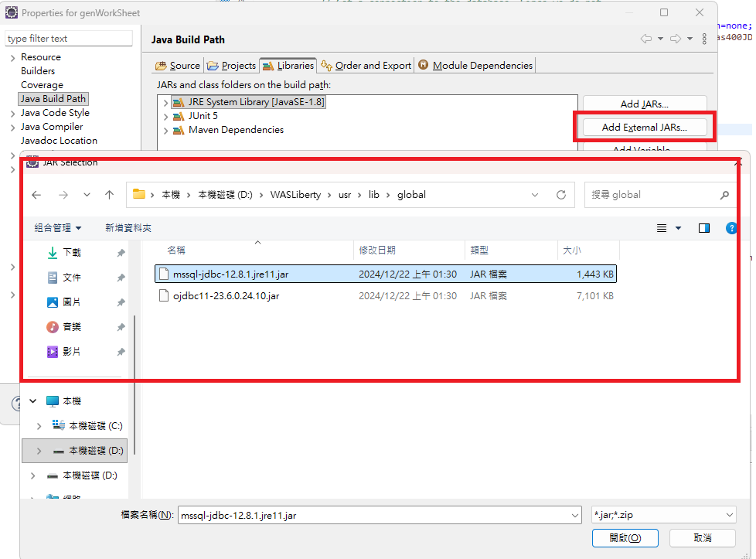Click the back history arrow in Properties
The height and width of the screenshot is (559, 756).
coord(645,39)
